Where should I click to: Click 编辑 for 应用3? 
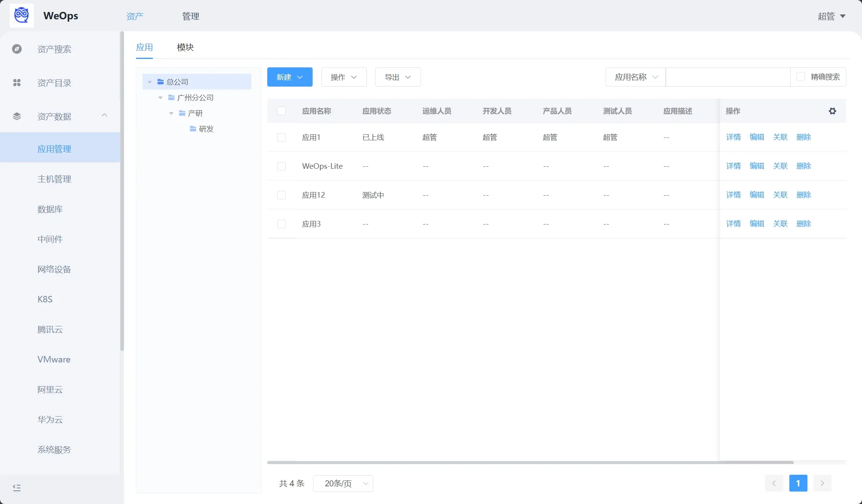757,224
